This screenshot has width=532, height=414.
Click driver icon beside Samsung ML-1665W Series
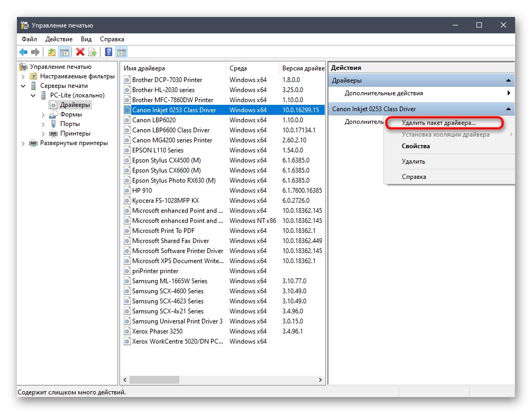pyautogui.click(x=127, y=281)
